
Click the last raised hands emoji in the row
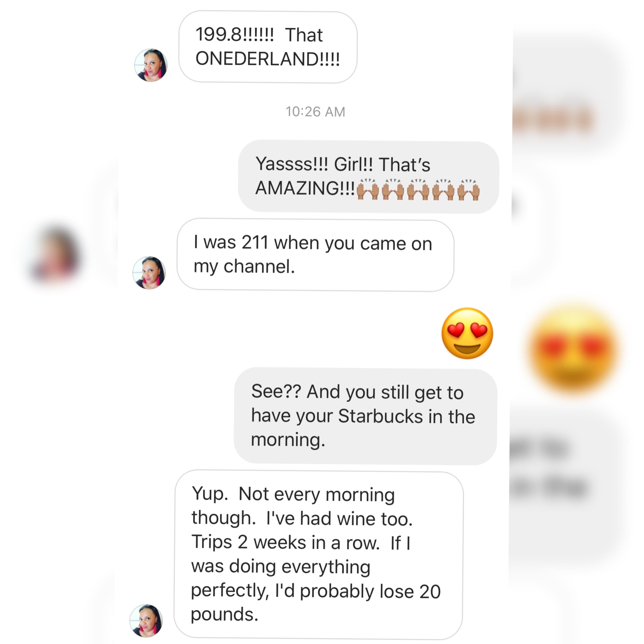click(468, 189)
